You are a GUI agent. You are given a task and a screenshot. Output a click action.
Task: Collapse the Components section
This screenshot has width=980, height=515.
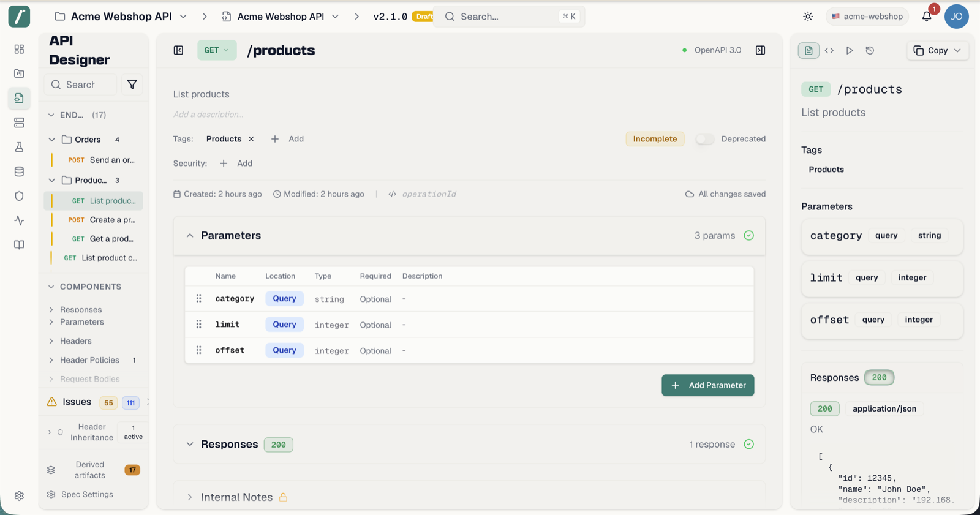(51, 287)
